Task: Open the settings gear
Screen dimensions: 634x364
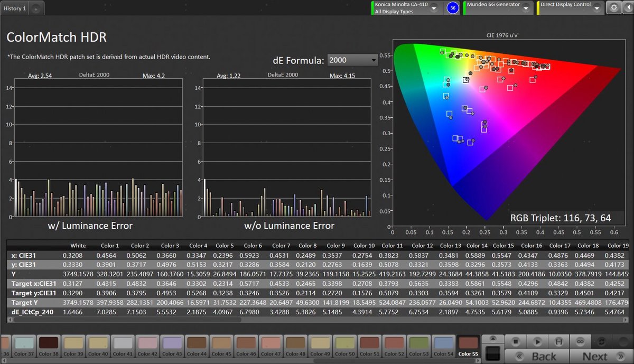Action: click(x=613, y=7)
